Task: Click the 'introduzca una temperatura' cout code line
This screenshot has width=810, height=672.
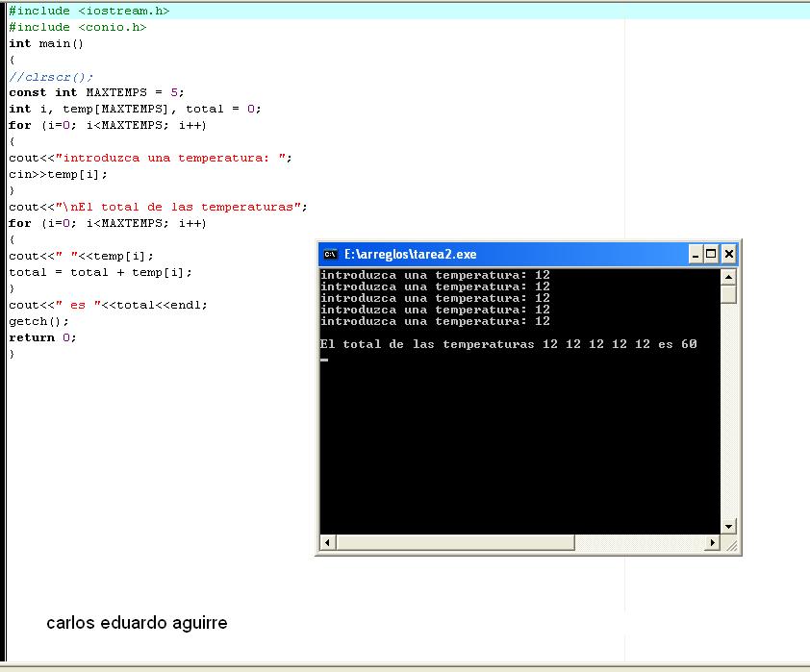Action: 150,158
